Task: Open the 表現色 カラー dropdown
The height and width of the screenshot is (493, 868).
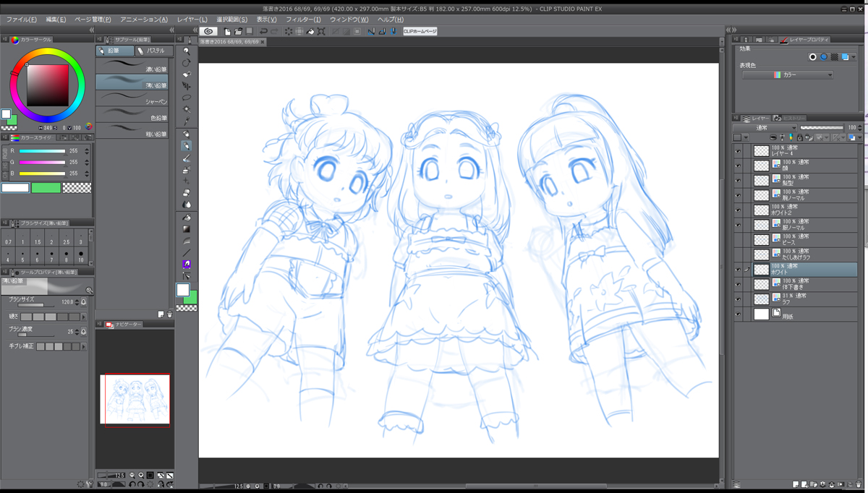Action: click(788, 74)
